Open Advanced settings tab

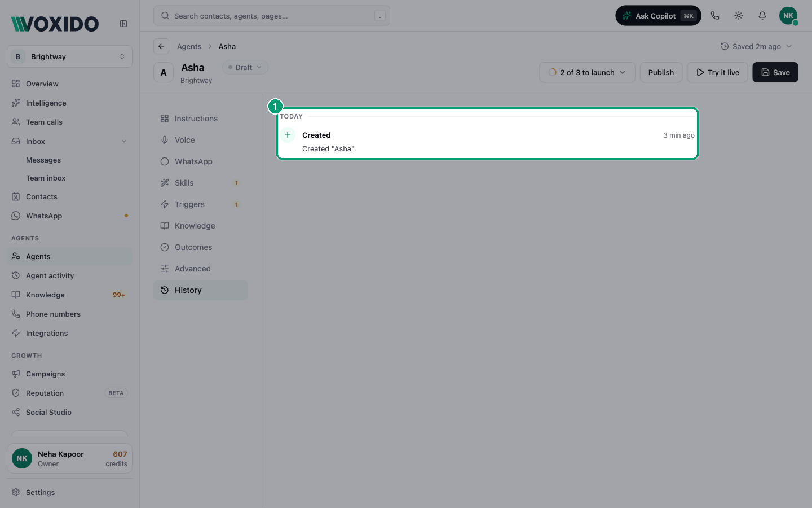(x=201, y=269)
